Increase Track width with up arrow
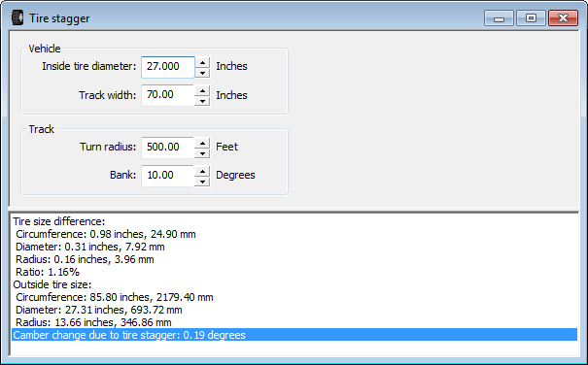This screenshot has height=365, width=588. click(202, 90)
